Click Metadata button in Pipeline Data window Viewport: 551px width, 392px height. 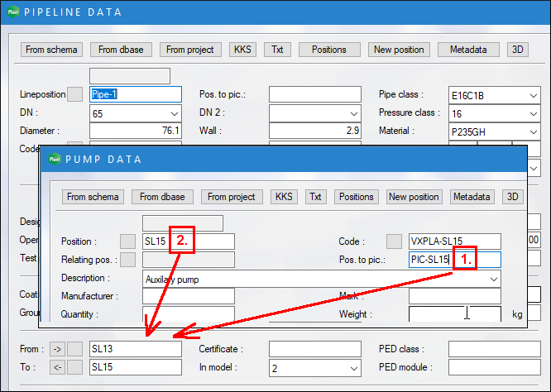468,50
